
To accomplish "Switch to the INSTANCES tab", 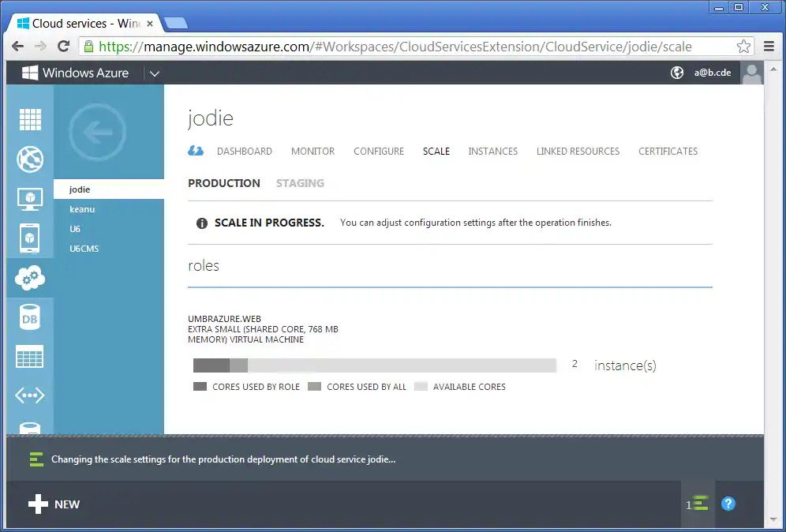I will click(492, 152).
